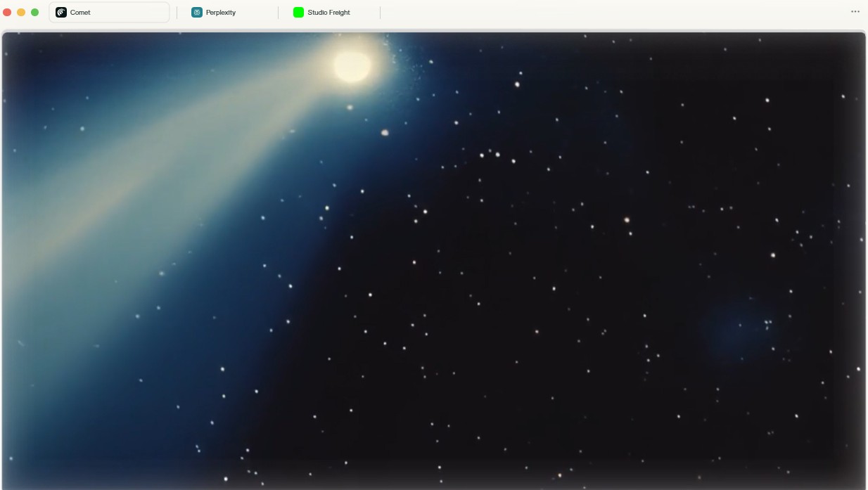The width and height of the screenshot is (868, 490).
Task: Minimize the window using the yellow button
Action: click(x=21, y=13)
